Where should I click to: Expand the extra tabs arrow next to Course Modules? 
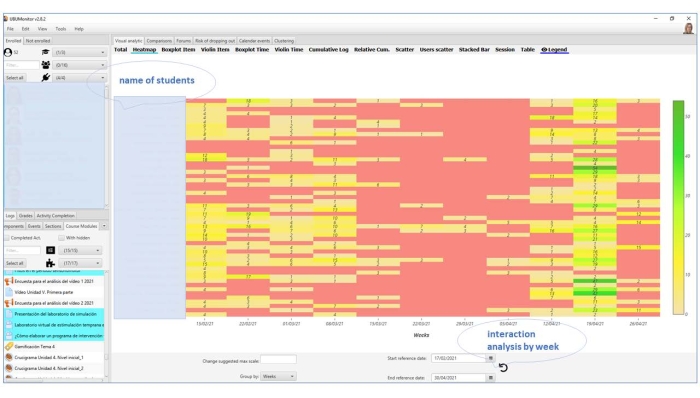tap(104, 226)
